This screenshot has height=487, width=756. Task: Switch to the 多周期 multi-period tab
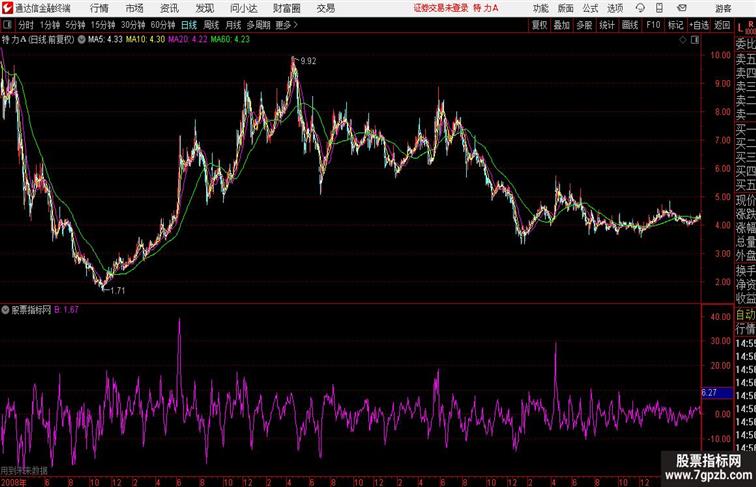tap(259, 25)
